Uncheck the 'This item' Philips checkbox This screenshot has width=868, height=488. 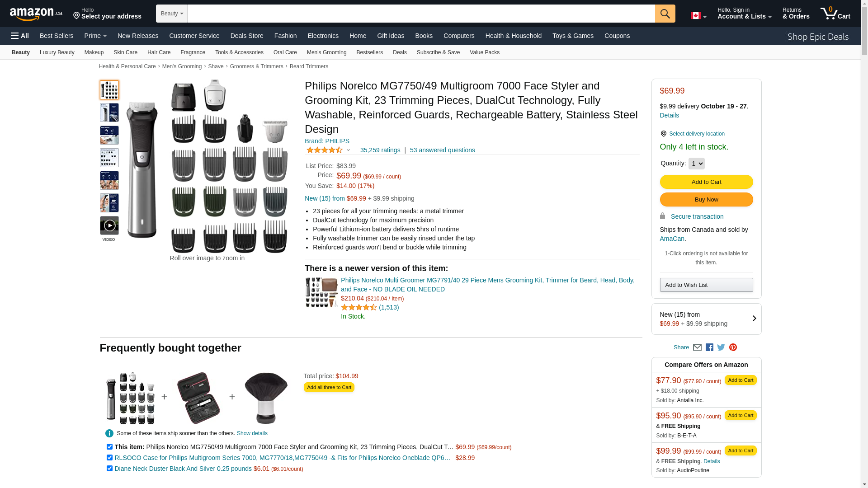click(x=109, y=447)
